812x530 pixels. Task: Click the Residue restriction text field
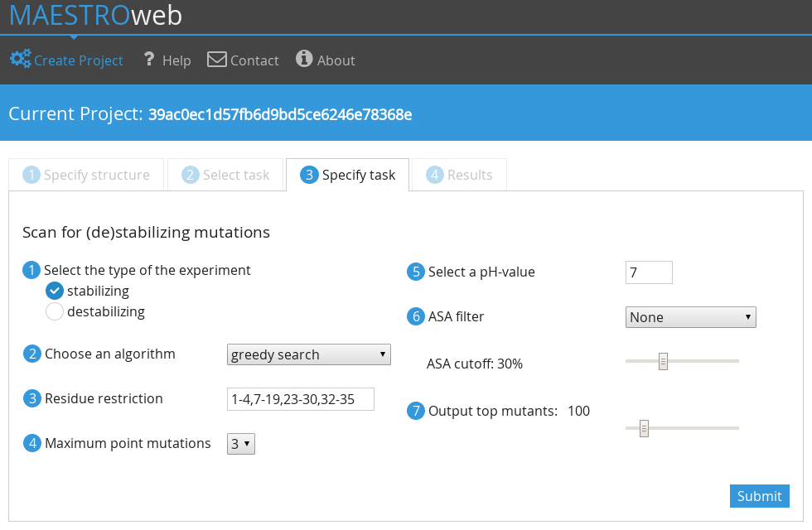click(x=300, y=399)
